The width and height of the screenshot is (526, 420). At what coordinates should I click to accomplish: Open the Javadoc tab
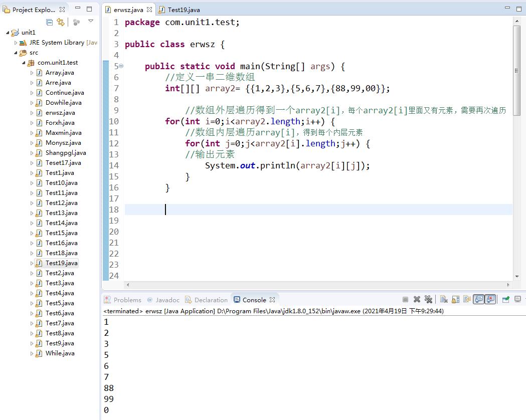coord(163,300)
